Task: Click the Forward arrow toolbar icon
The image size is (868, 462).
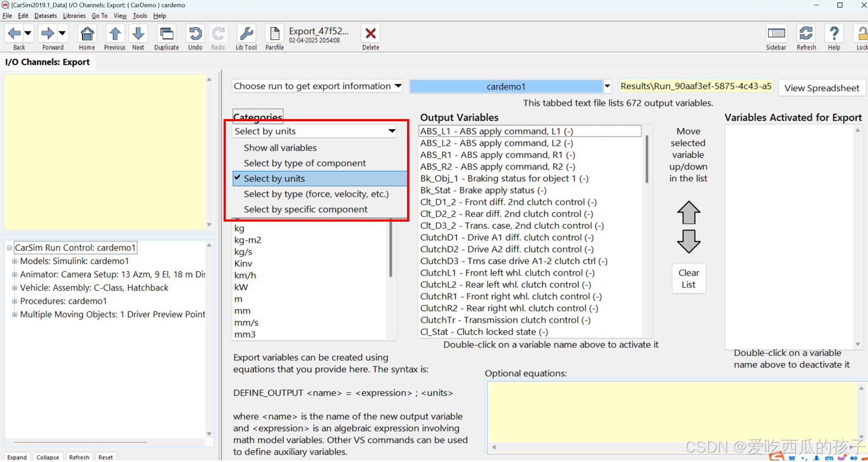Action: click(x=48, y=34)
